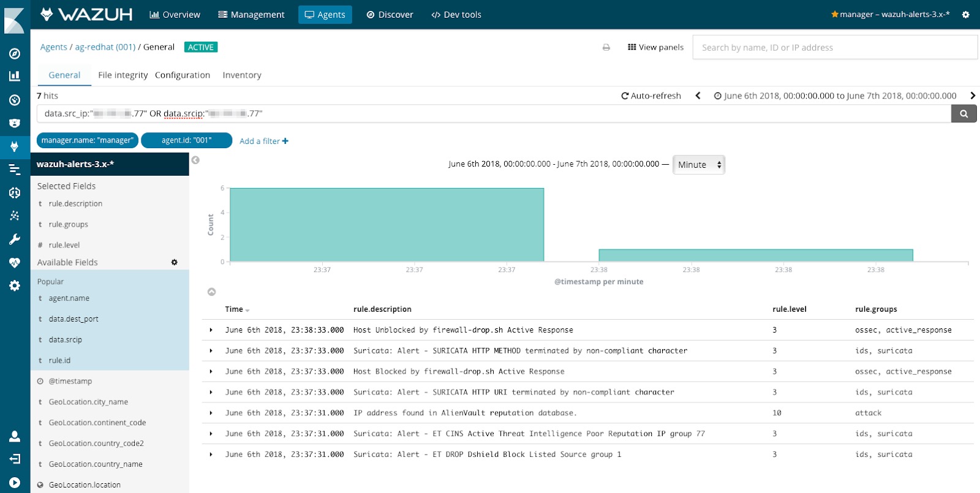Click the manager wazuh-alerts-3.x-* index pattern

891,15
